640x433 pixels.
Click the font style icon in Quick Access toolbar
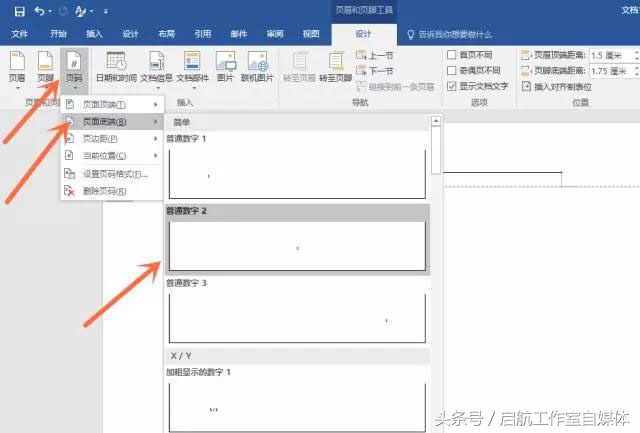click(x=80, y=11)
